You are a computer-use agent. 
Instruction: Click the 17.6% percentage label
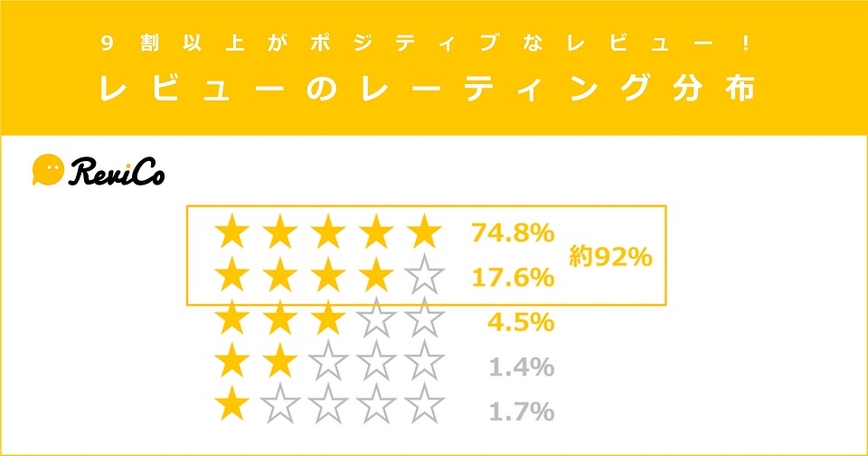pos(512,277)
